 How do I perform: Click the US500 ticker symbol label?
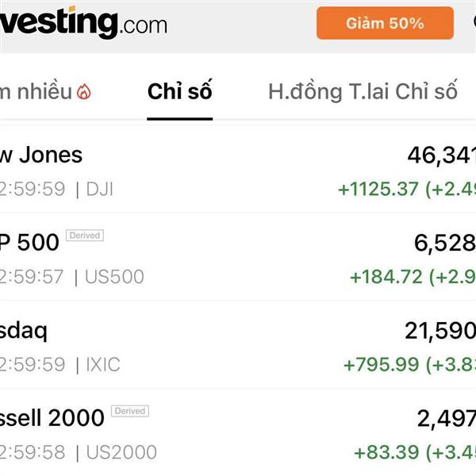pyautogui.click(x=115, y=277)
